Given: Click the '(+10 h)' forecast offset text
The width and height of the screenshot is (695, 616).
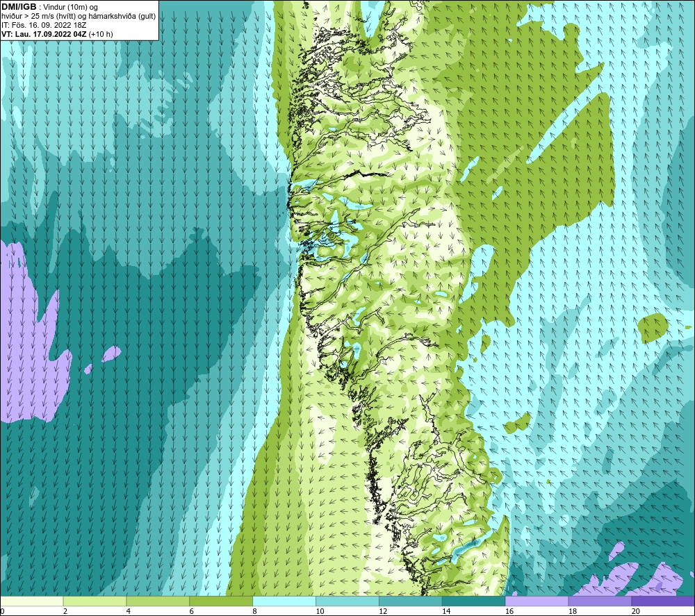Looking at the screenshot, I should pyautogui.click(x=101, y=34).
